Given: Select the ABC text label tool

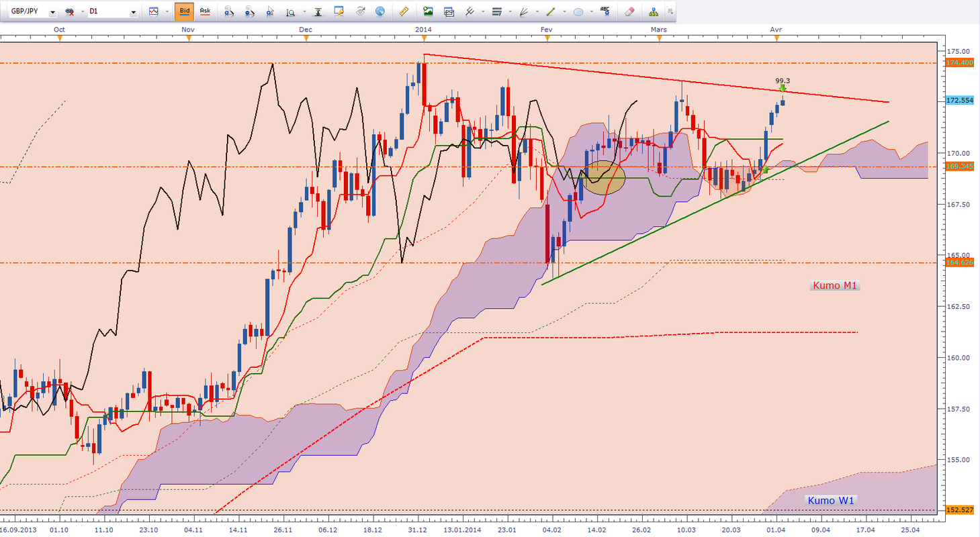Looking at the screenshot, I should click(605, 11).
